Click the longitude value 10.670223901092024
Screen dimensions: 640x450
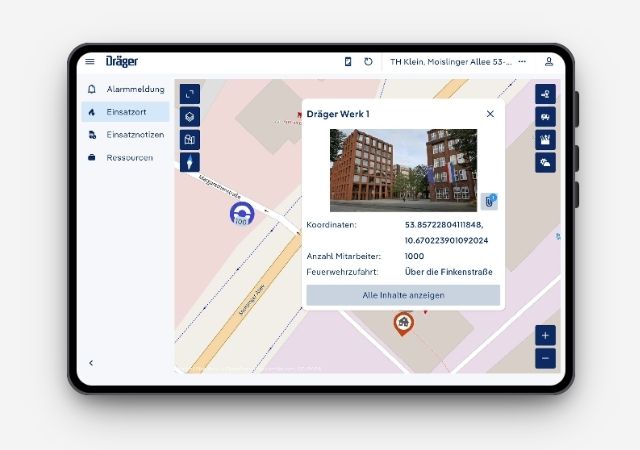447,241
